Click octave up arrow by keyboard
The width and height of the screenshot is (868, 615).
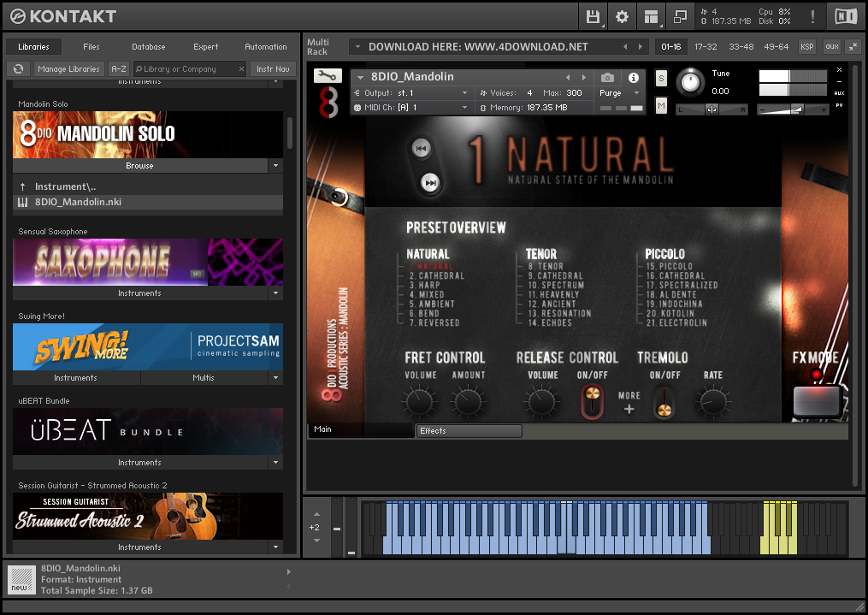316,514
